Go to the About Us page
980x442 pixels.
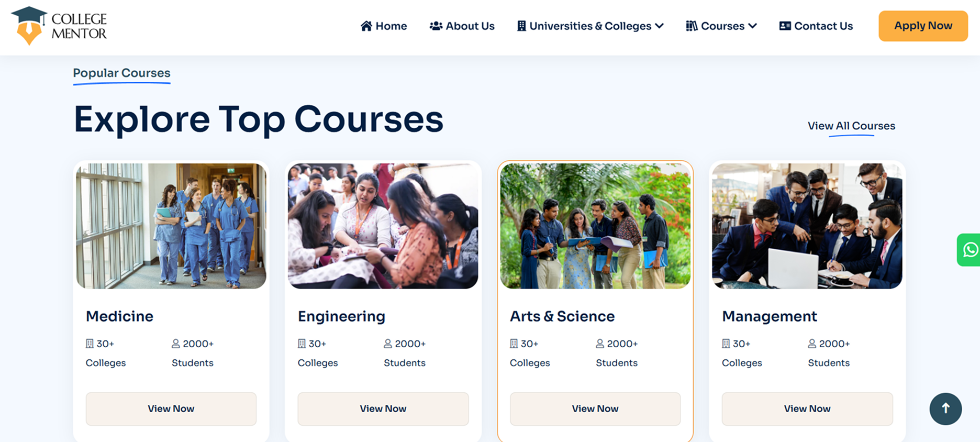(x=470, y=26)
